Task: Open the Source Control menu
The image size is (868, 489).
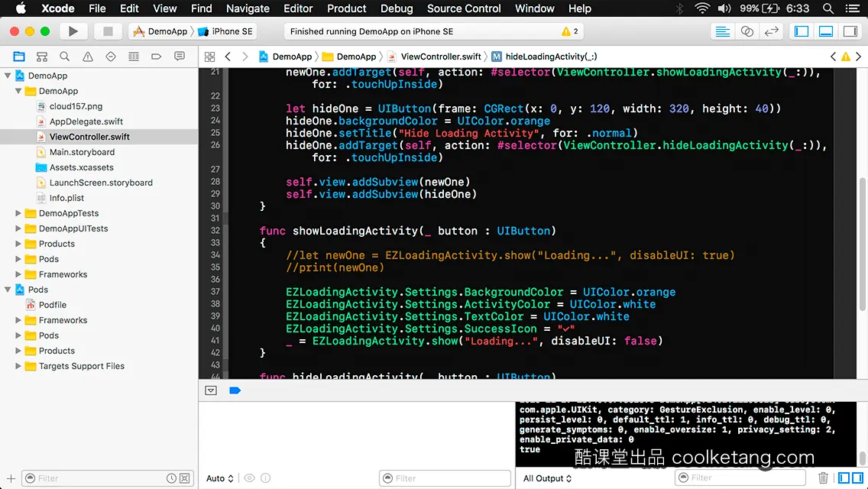Action: 464,8
